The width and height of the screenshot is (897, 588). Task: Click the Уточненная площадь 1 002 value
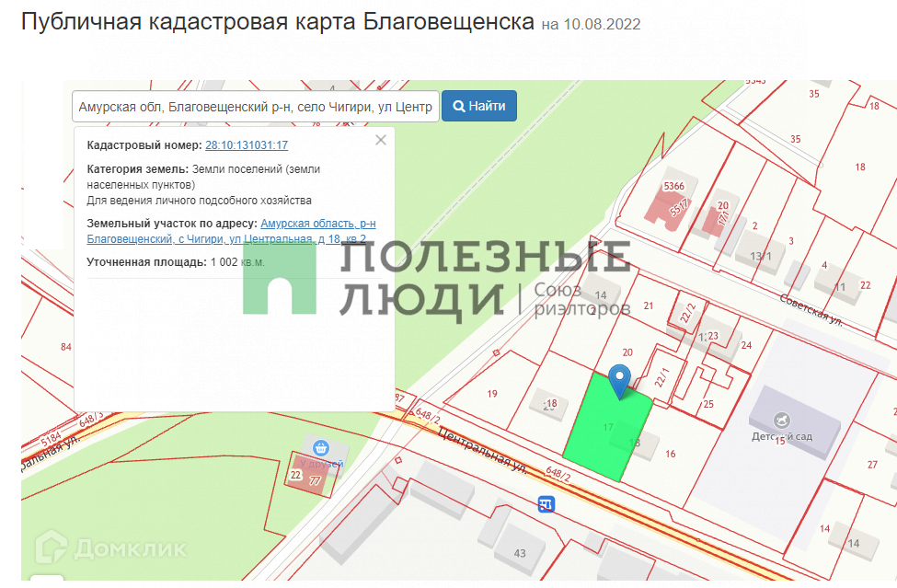click(x=237, y=262)
